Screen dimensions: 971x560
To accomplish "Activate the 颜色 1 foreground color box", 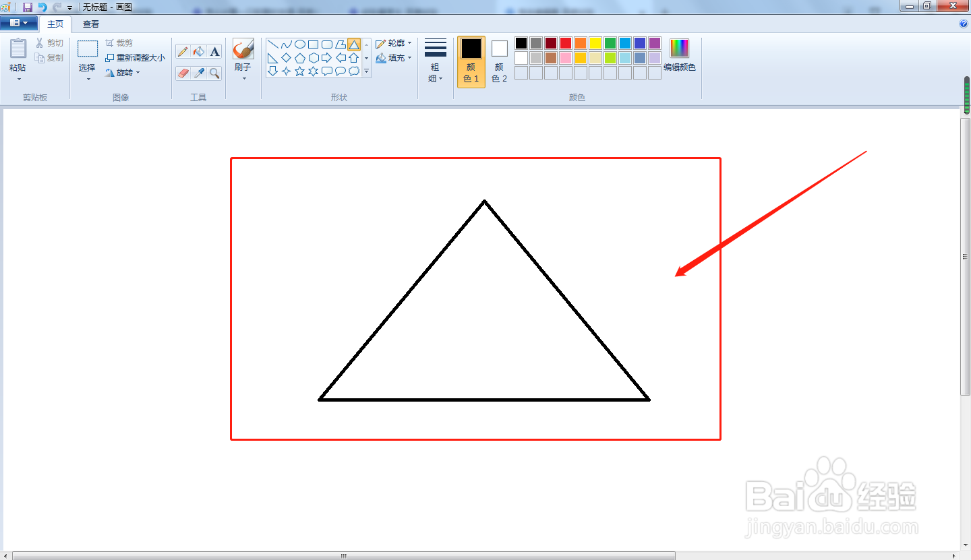I will pos(471,61).
